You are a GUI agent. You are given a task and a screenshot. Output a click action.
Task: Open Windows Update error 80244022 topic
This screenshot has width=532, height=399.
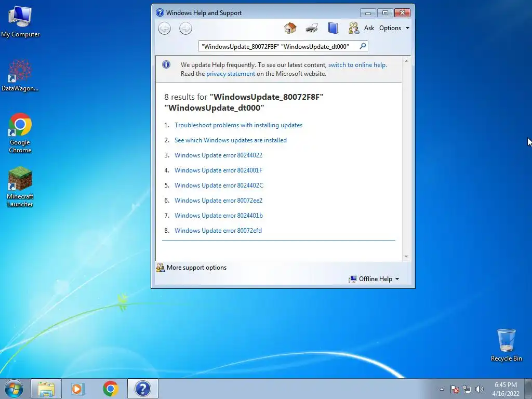219,155
